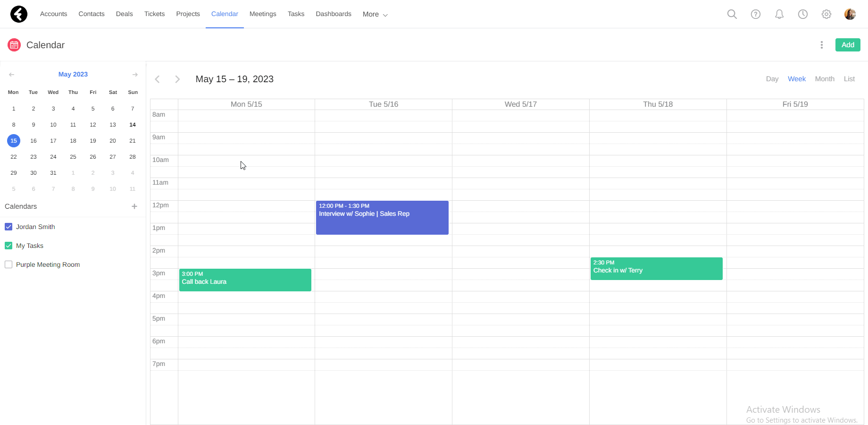Screen dimensions: 868x425
Task: Click the May 2023 month title
Action: pyautogui.click(x=73, y=74)
